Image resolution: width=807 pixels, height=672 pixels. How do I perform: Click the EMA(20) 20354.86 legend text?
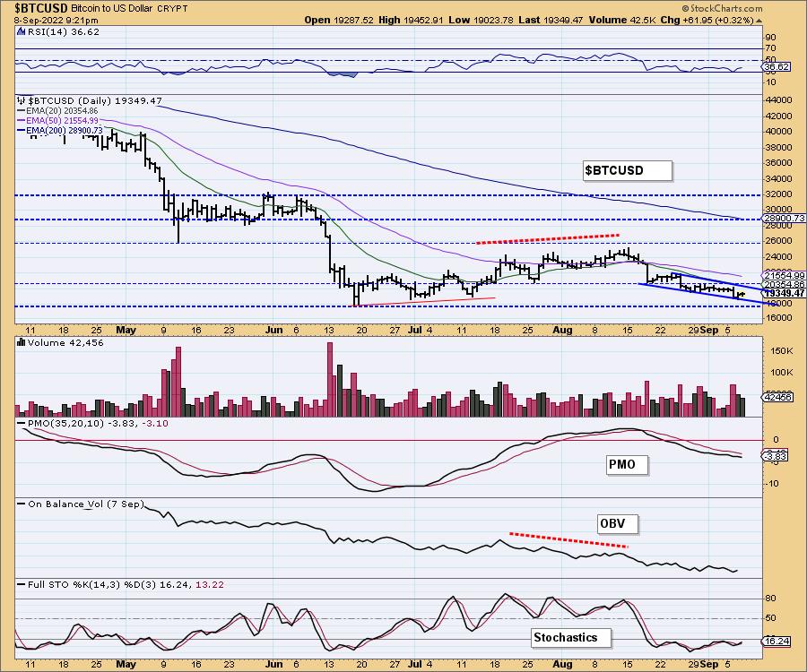pyautogui.click(x=62, y=110)
